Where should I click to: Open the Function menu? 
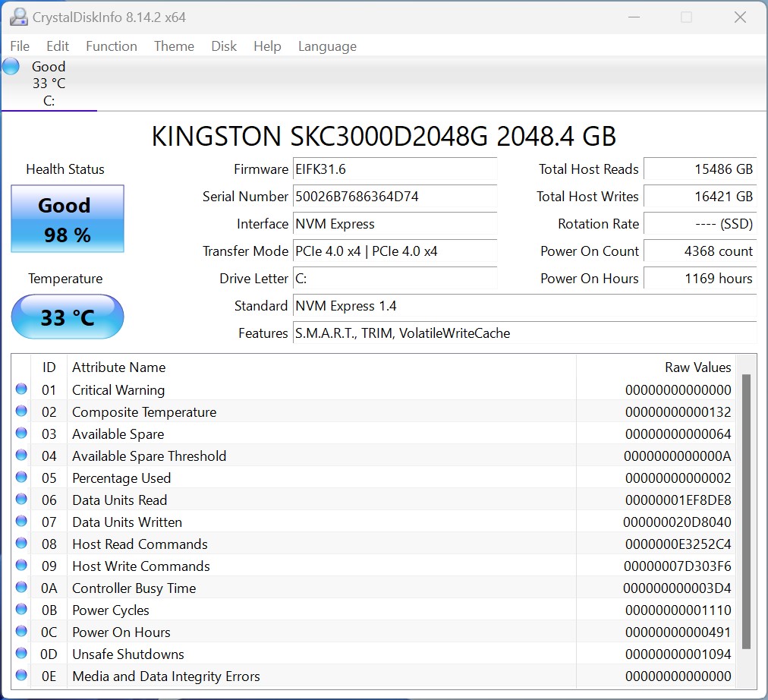click(111, 46)
